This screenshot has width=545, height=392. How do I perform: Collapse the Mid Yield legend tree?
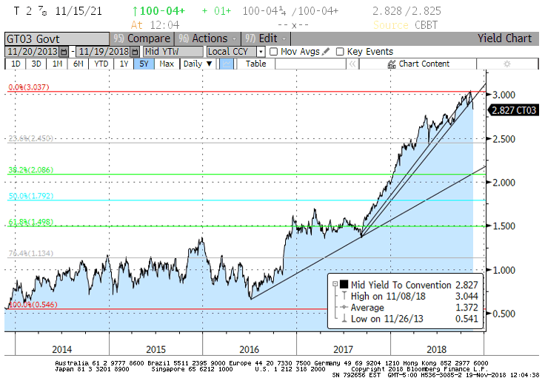335,284
